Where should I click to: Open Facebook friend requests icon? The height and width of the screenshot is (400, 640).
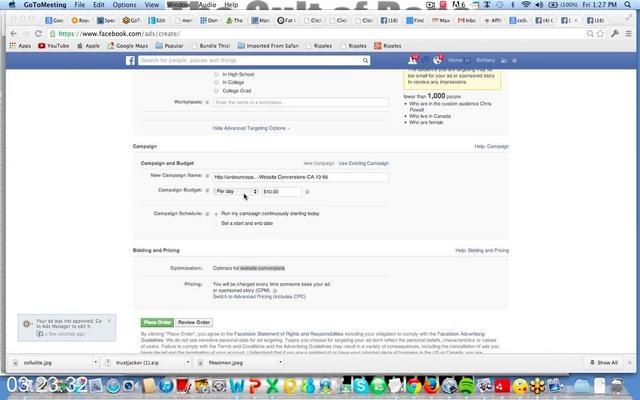pos(413,60)
